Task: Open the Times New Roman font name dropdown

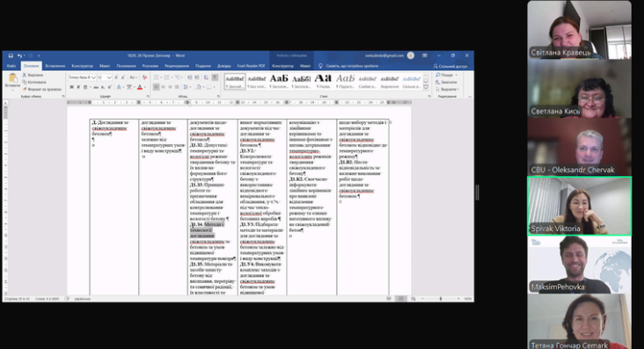Action: 94,77
